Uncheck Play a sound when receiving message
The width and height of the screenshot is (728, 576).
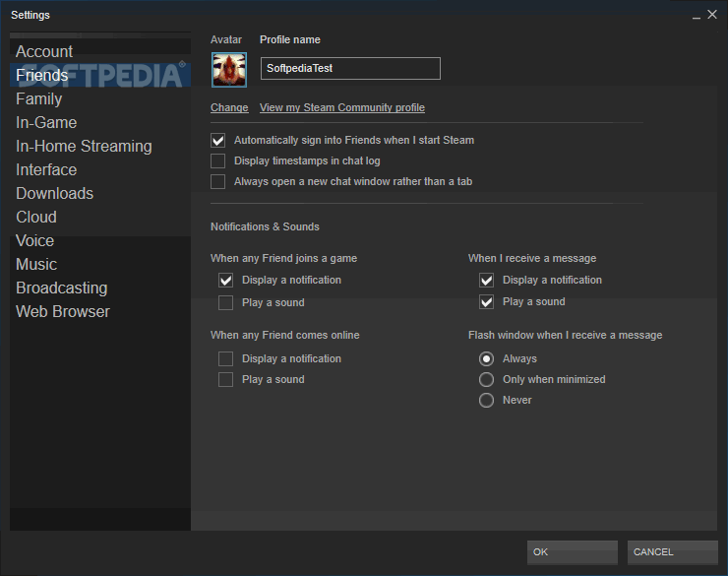[486, 302]
